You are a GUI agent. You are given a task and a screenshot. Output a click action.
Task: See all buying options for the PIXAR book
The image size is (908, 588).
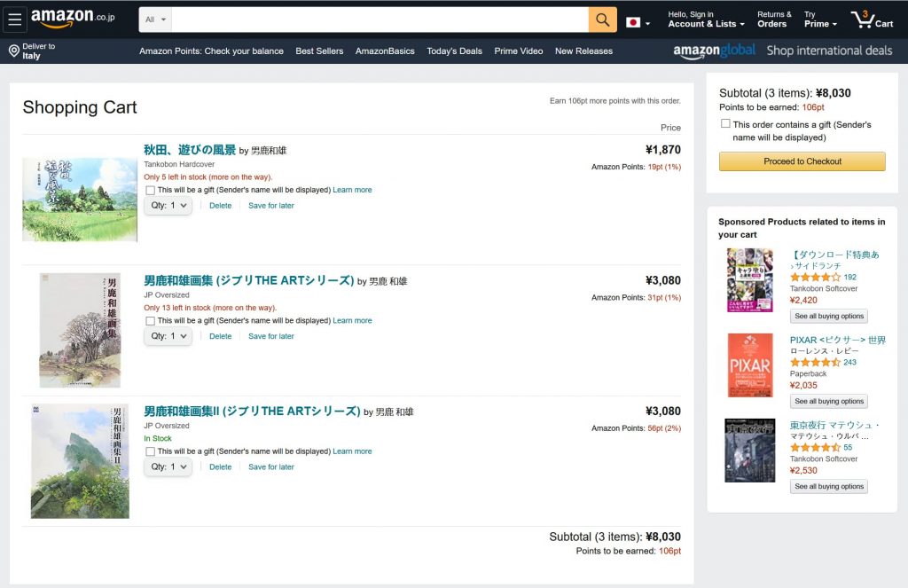(829, 402)
